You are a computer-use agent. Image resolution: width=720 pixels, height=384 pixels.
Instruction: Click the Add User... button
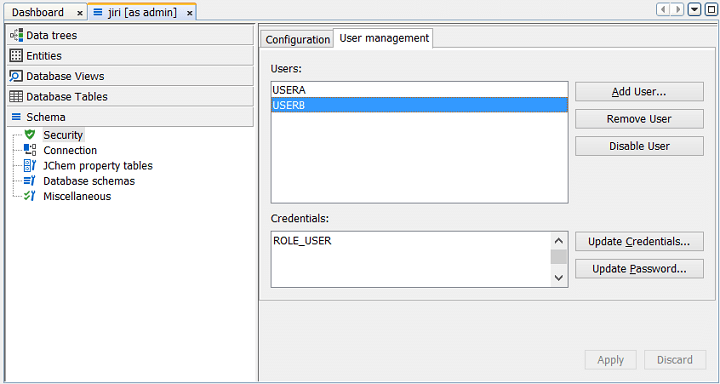pyautogui.click(x=639, y=92)
